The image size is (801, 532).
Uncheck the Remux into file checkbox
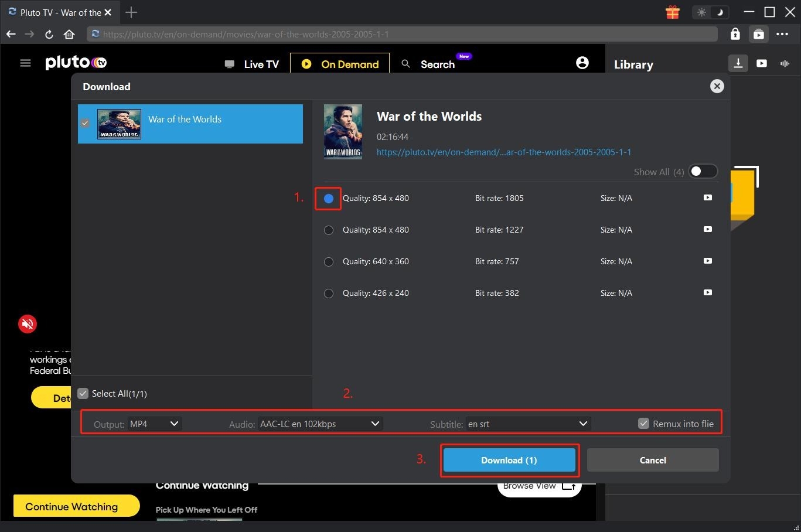(x=643, y=423)
